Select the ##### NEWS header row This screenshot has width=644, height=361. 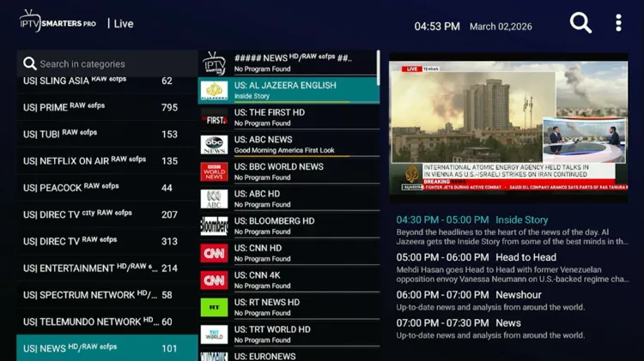click(289, 63)
